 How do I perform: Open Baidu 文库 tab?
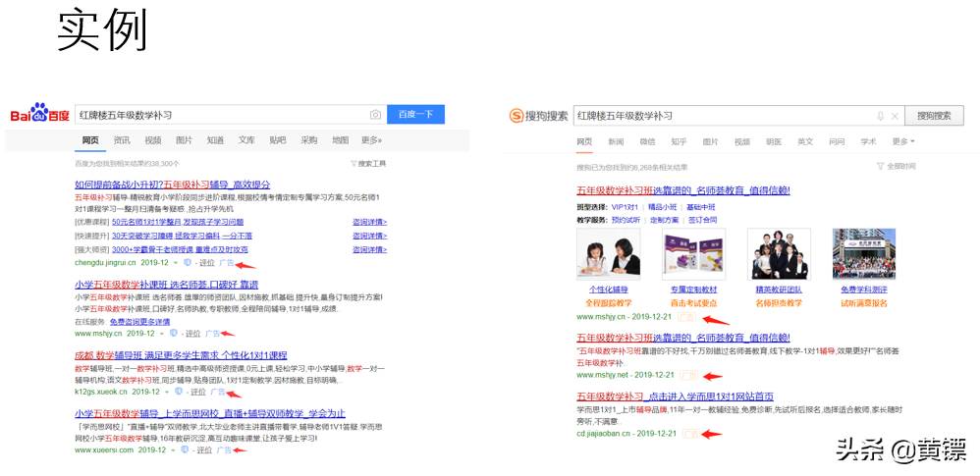point(246,140)
